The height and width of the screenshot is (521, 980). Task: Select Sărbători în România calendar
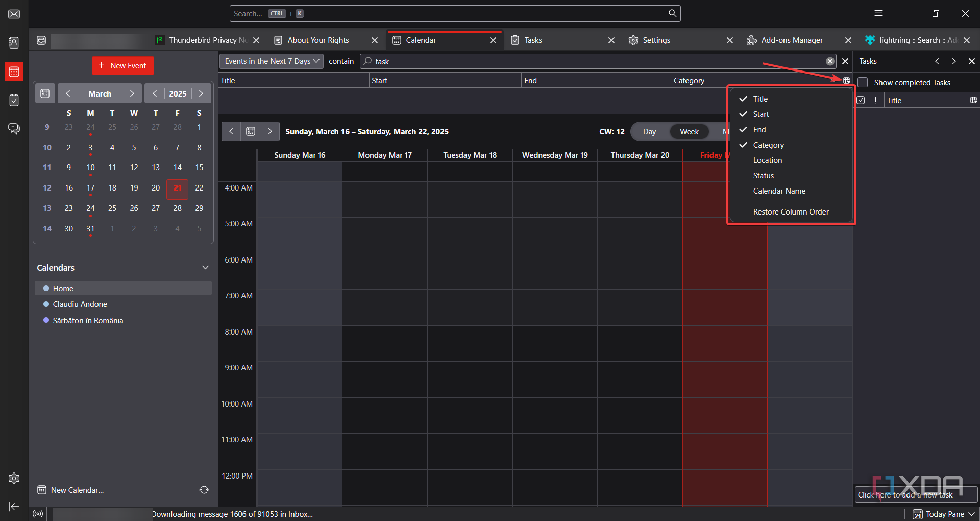pyautogui.click(x=123, y=321)
